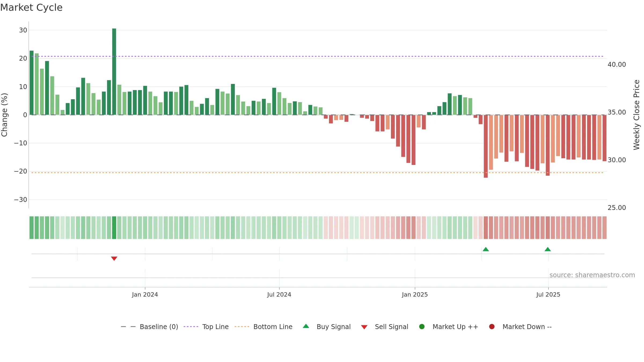Click the 30 tick on Change axis
This screenshot has height=362, width=644.
coord(23,30)
